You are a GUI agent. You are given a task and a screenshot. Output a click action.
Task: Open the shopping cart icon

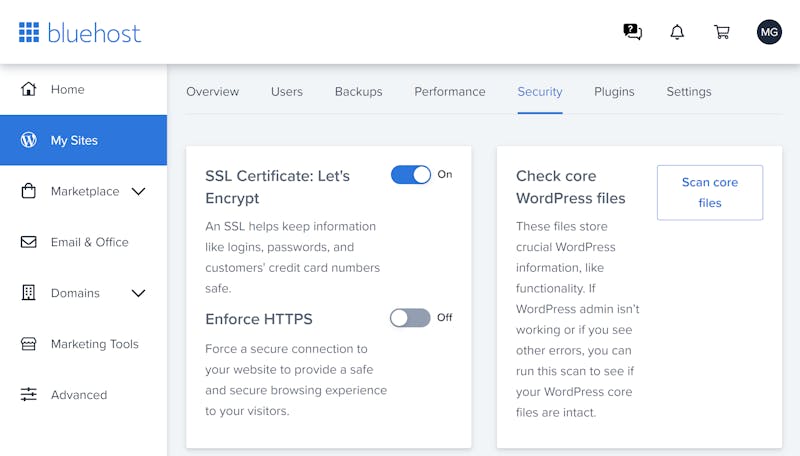tap(721, 32)
